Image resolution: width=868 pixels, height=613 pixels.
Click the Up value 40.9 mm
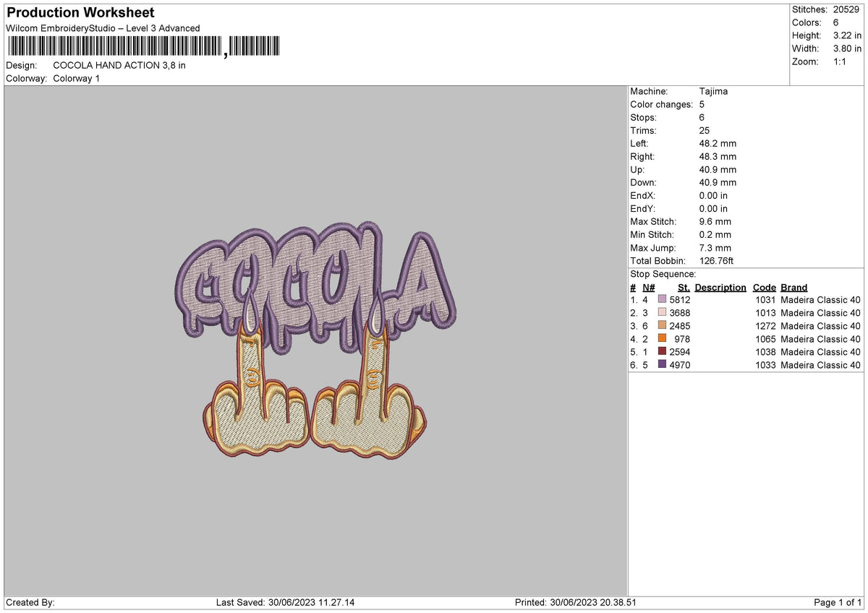718,169
